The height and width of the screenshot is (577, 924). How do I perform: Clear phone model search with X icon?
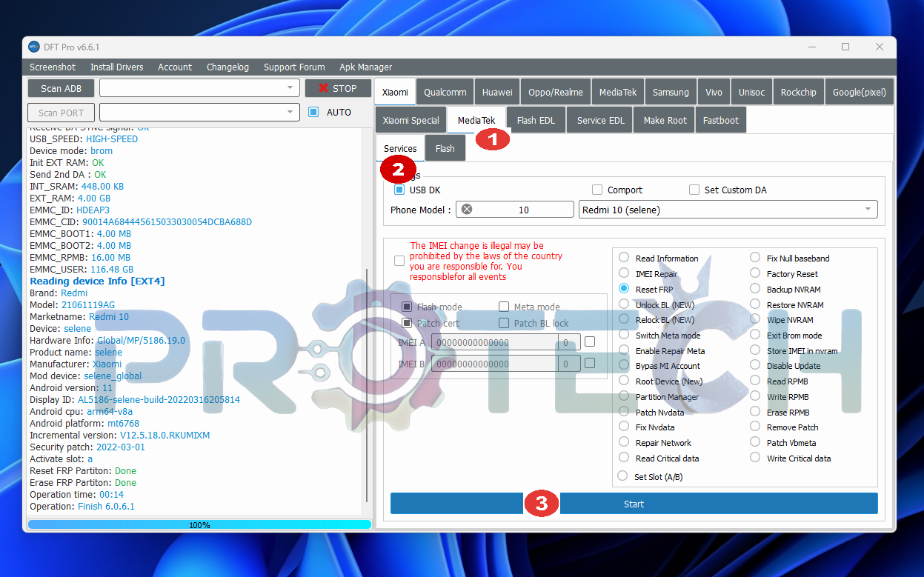click(467, 210)
